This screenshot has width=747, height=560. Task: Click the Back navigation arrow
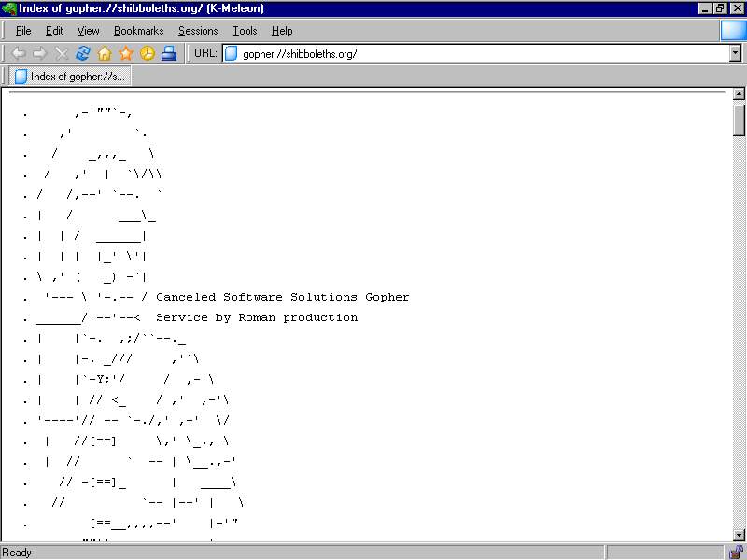point(18,53)
